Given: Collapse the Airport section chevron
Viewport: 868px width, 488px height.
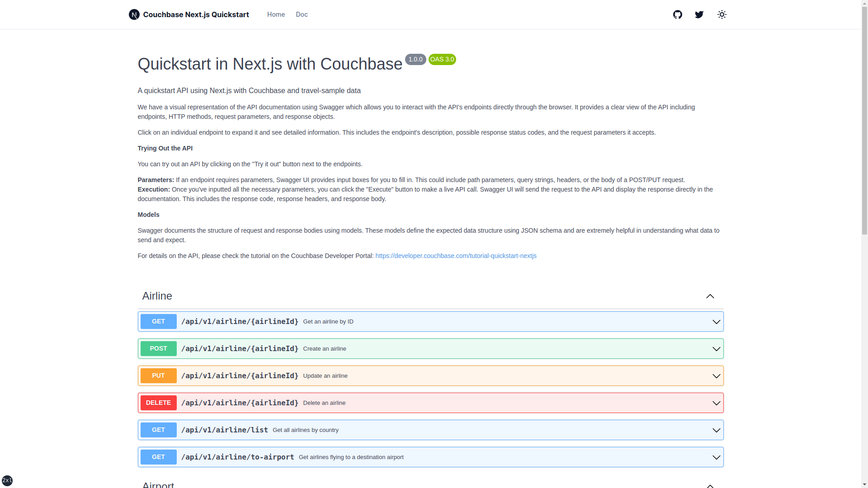Looking at the screenshot, I should coord(710,485).
